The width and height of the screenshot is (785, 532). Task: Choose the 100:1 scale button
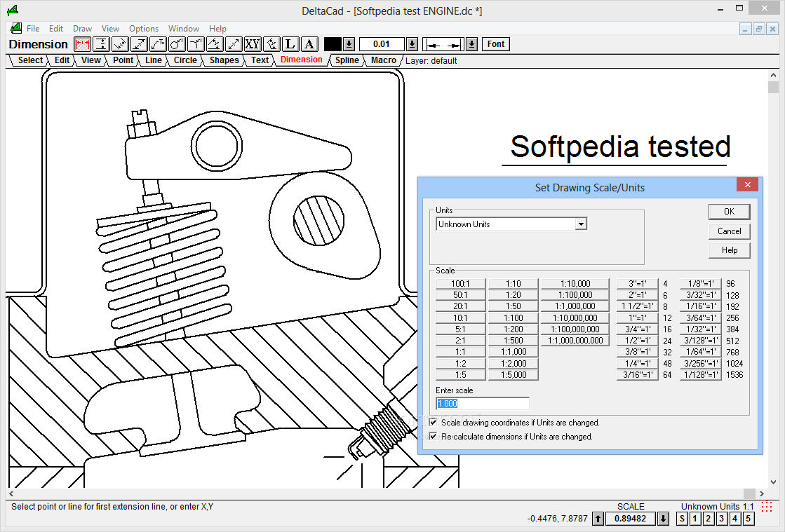(x=460, y=283)
